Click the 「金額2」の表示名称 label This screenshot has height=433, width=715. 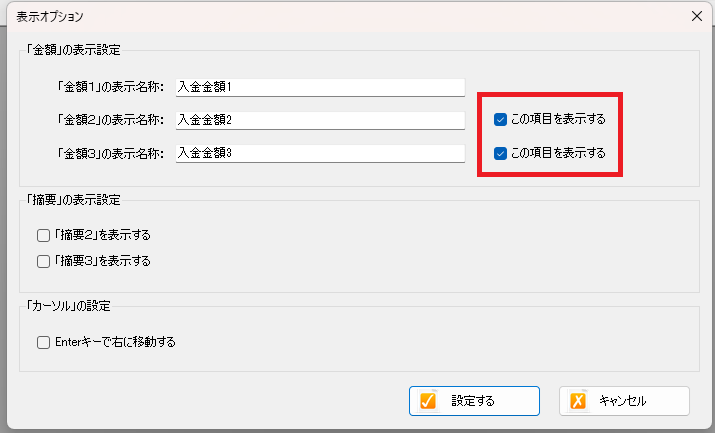[111, 120]
